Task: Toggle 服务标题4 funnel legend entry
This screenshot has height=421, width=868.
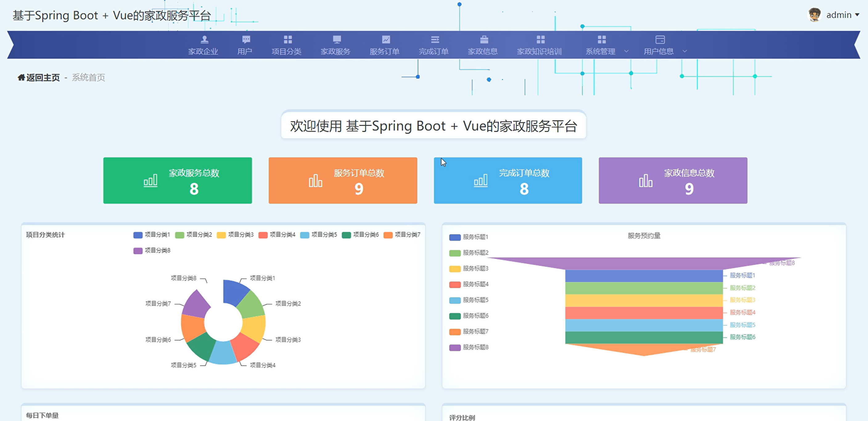Action: [x=469, y=284]
